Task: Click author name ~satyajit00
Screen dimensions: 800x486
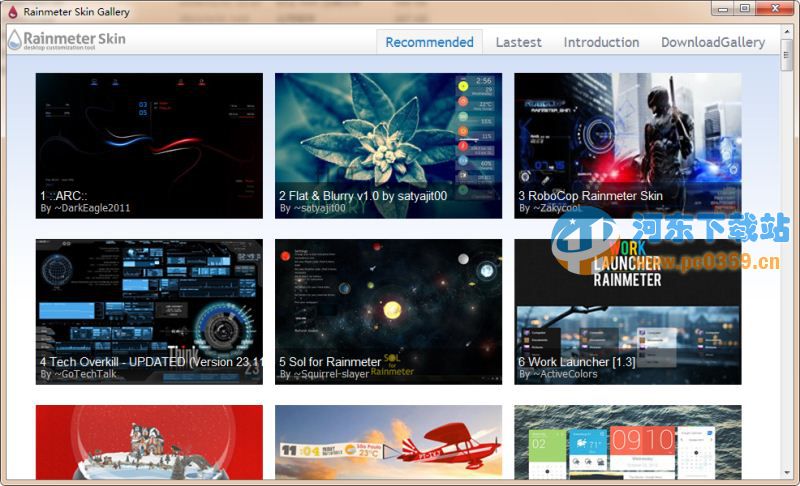Action: point(319,208)
